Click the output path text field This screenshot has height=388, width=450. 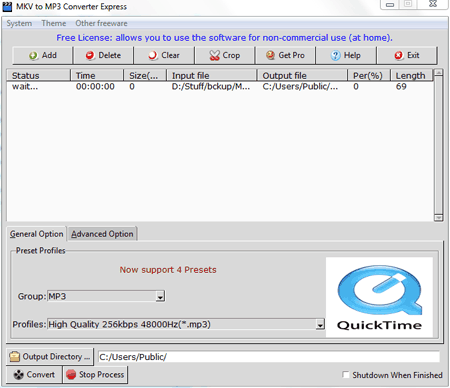269,357
